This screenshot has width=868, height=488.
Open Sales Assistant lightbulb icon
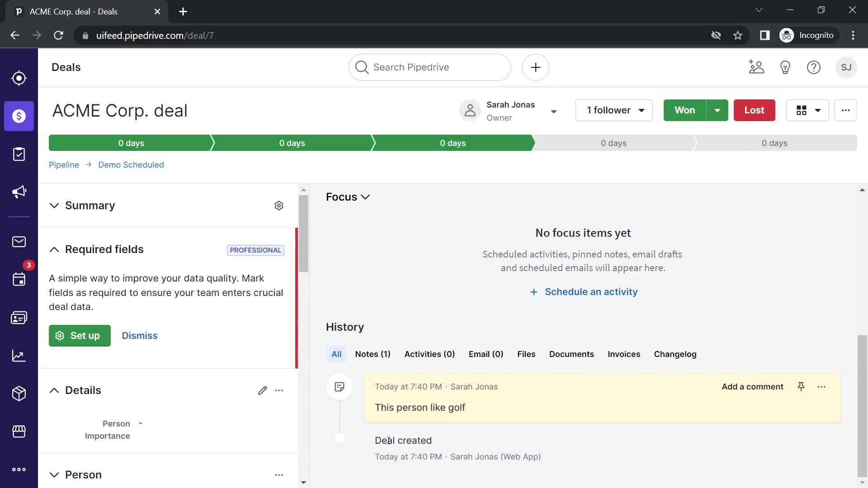(785, 67)
